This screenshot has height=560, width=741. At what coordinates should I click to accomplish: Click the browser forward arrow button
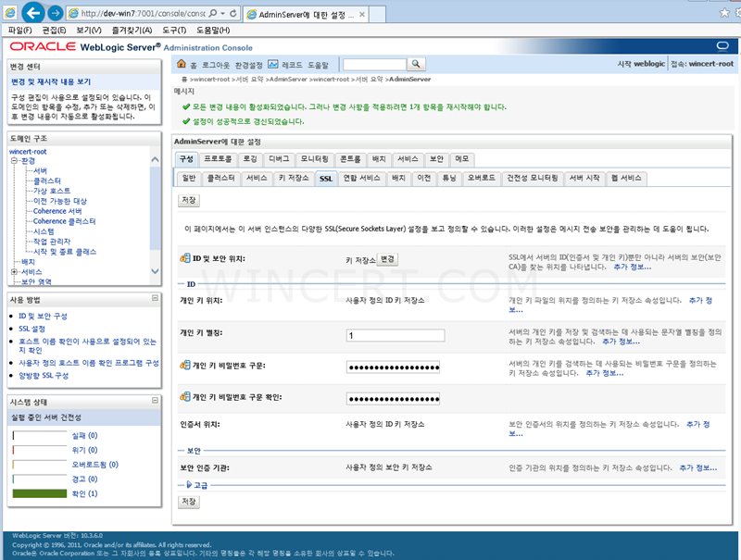(56, 13)
